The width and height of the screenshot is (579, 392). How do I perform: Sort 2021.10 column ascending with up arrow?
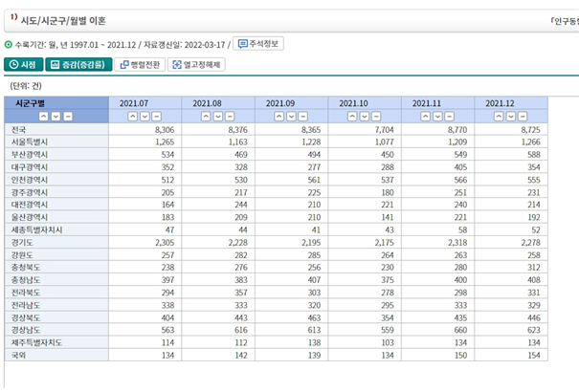point(352,117)
